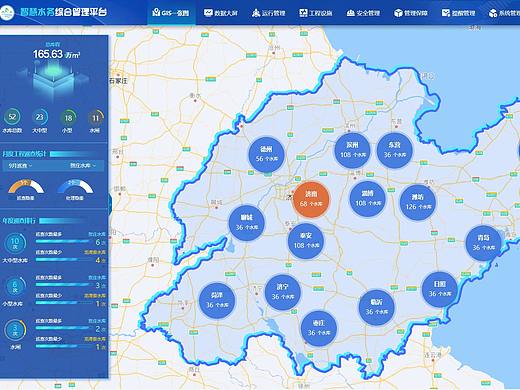The width and height of the screenshot is (520, 390).
Task: Expand the reservoir name dropdown beside 9月巡查
Action: [x=83, y=166]
